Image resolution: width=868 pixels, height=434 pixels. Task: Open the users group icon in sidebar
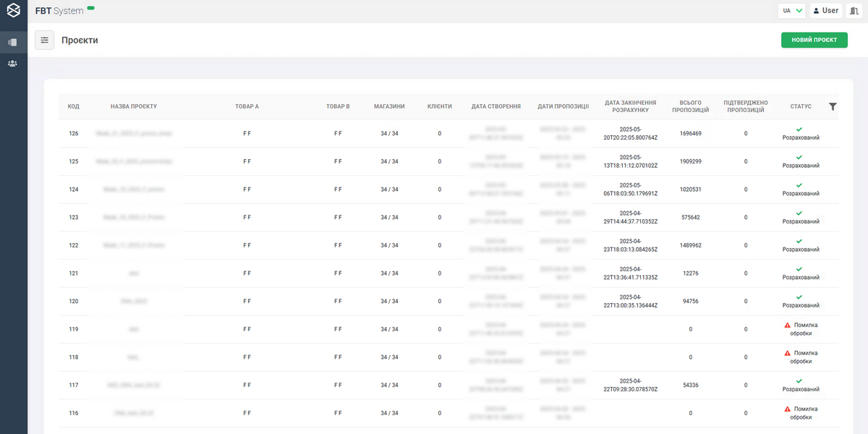(x=13, y=64)
